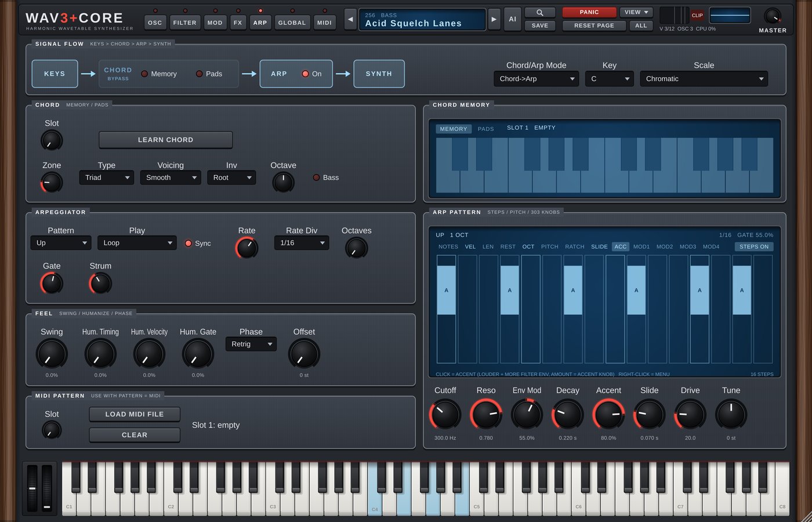
Task: Open the VIEW menu
Action: click(x=636, y=12)
